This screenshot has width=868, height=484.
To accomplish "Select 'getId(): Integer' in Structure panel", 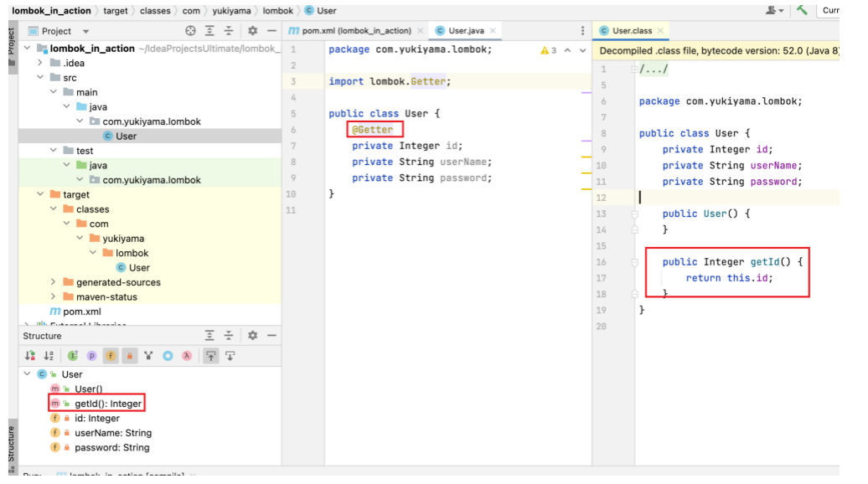I will tap(108, 404).
